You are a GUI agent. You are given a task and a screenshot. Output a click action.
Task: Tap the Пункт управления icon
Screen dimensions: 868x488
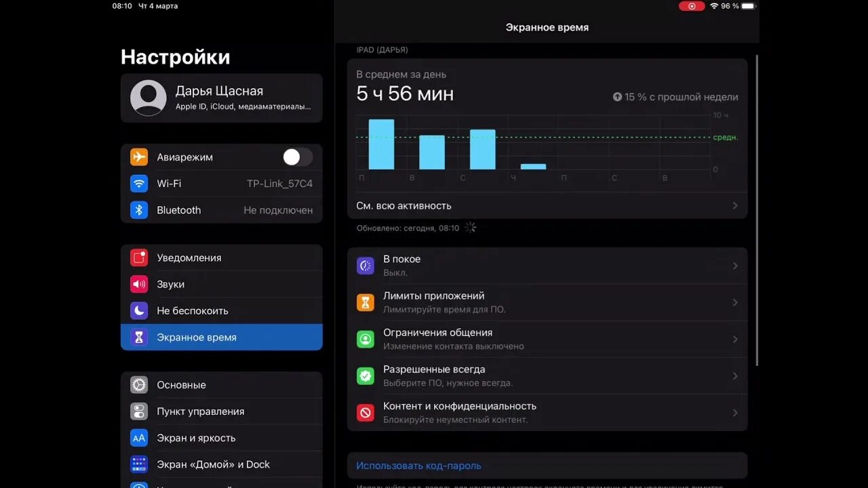(x=139, y=411)
